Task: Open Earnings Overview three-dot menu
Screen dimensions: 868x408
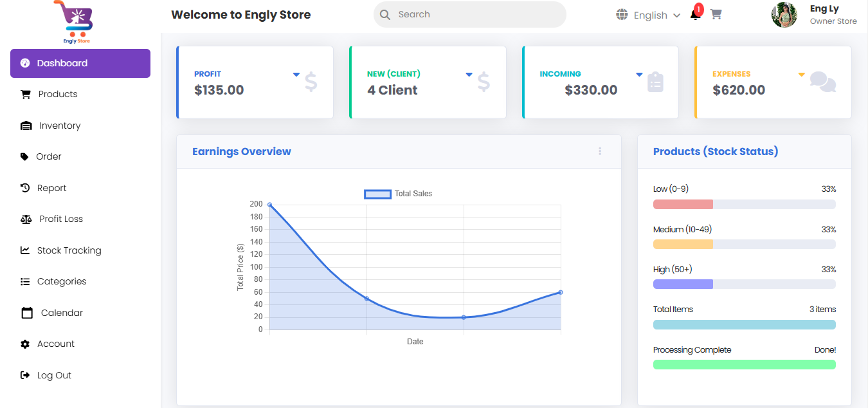Action: [600, 151]
